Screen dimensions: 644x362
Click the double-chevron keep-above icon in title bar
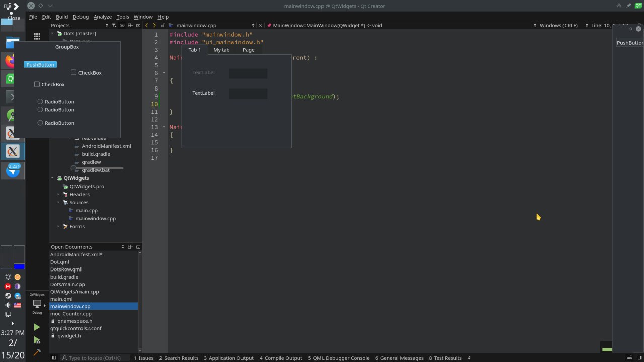click(x=619, y=6)
